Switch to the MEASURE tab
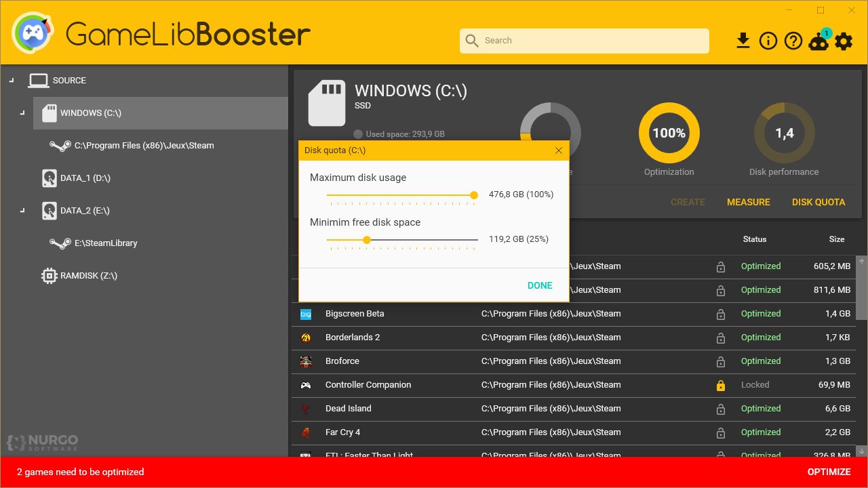This screenshot has height=488, width=868. tap(748, 201)
